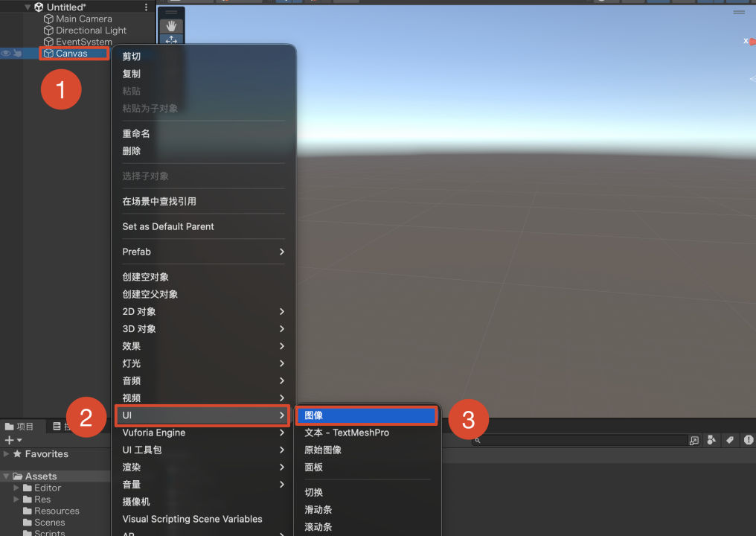Choose 剪切 from the context menu

pyautogui.click(x=203, y=57)
